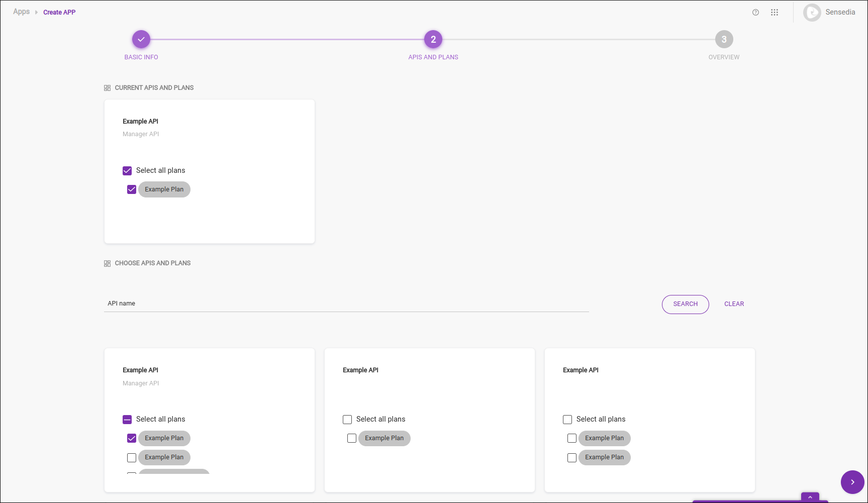Open the apps launcher grid icon
The height and width of the screenshot is (503, 868).
point(775,12)
